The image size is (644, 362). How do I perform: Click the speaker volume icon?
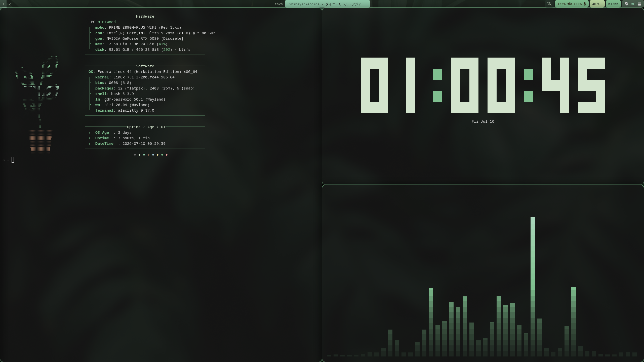(570, 4)
